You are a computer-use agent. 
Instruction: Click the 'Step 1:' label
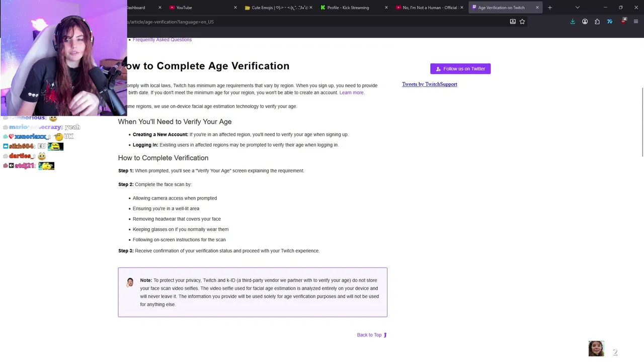click(126, 171)
